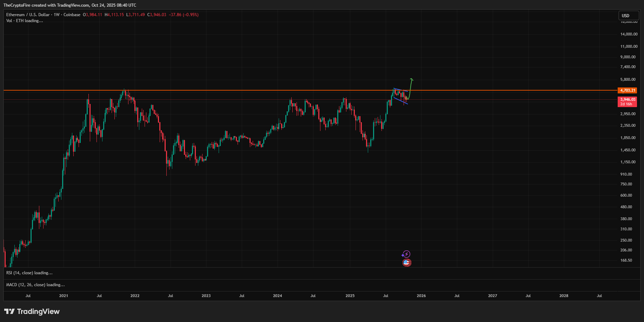Click the 910.00 price scale label
Viewport: 644px width, 322px height.
coord(626,174)
